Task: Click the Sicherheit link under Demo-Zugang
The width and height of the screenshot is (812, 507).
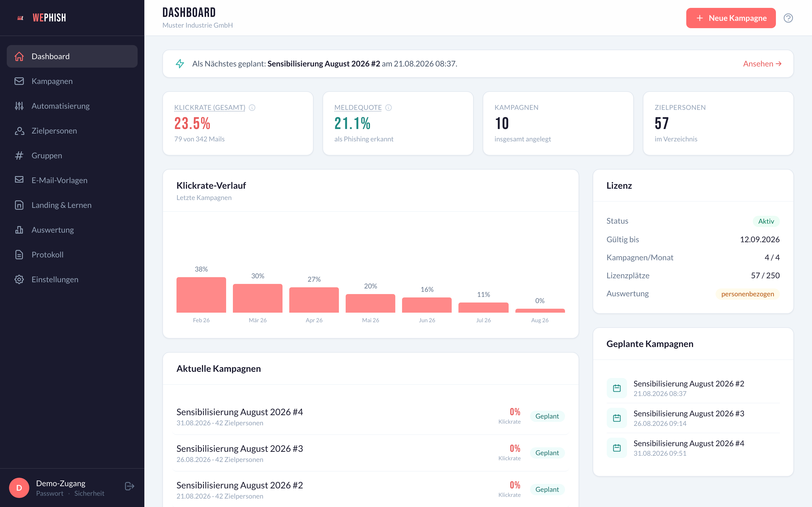Action: coord(89,493)
